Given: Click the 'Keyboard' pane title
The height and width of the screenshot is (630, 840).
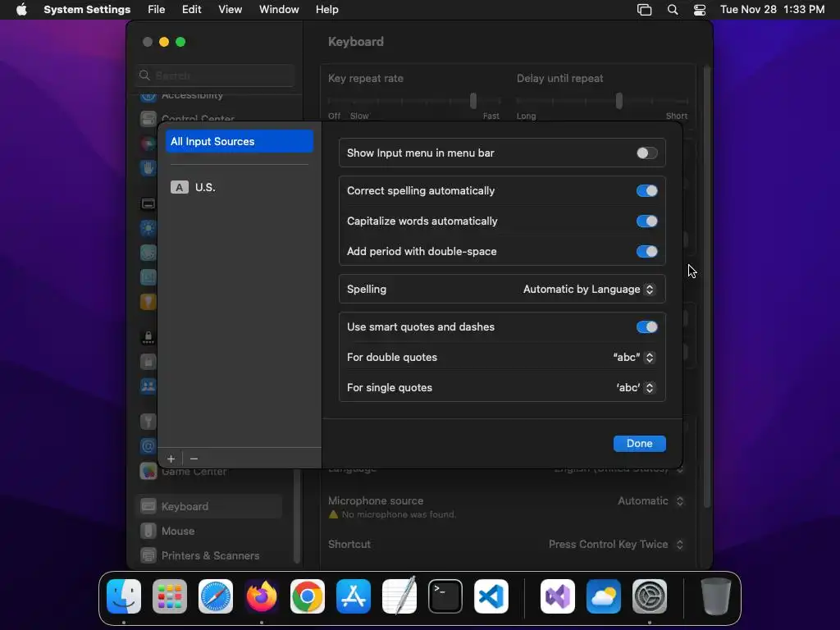Looking at the screenshot, I should pyautogui.click(x=356, y=42).
